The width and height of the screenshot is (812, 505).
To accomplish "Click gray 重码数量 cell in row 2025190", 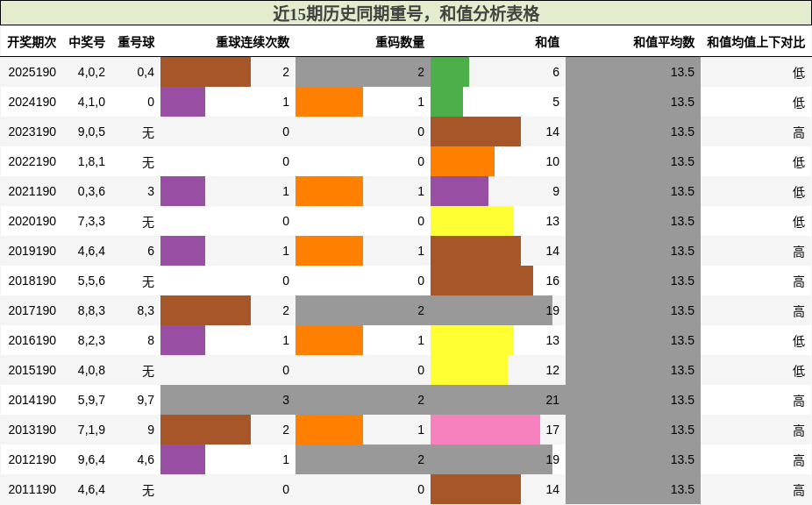I will point(363,72).
